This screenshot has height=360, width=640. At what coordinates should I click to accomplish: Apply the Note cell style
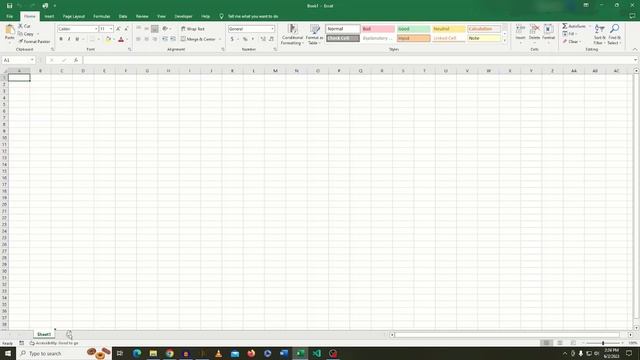click(x=484, y=38)
